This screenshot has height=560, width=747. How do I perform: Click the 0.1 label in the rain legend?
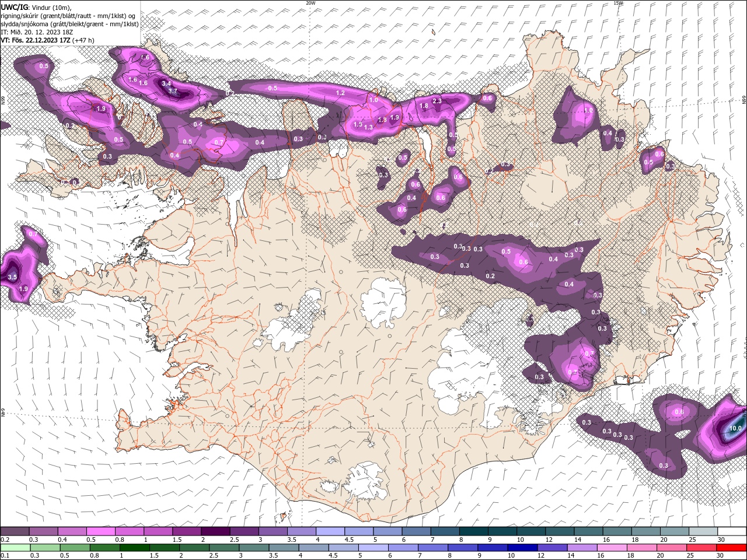(5, 555)
